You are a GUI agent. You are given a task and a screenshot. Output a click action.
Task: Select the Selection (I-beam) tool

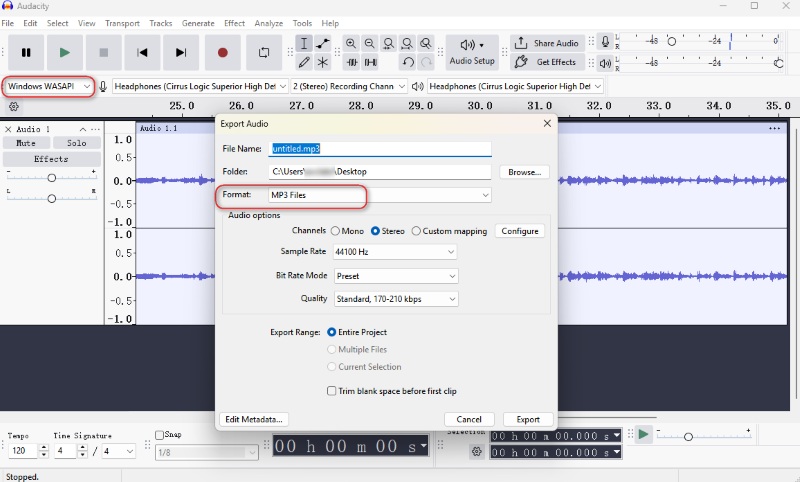click(304, 43)
